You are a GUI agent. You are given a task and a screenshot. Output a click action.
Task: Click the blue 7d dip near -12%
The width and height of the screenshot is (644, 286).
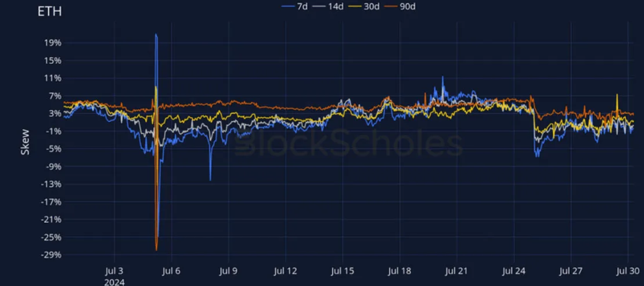(x=210, y=180)
